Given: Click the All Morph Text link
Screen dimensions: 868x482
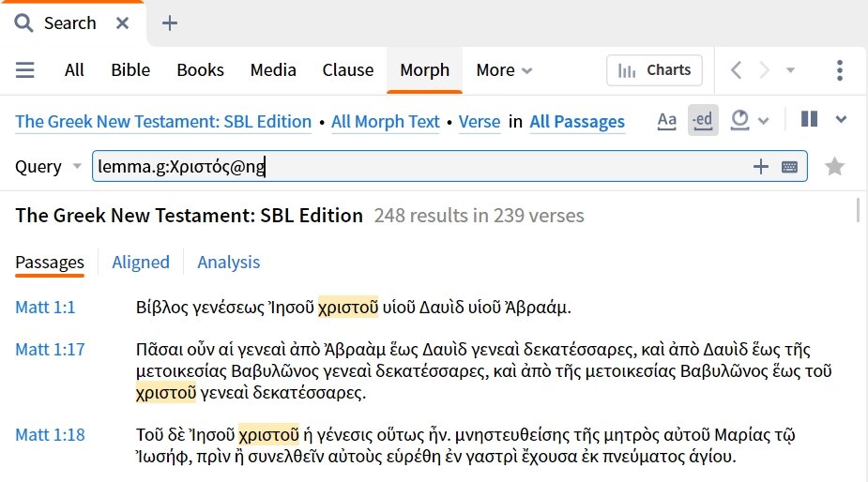Looking at the screenshot, I should 386,122.
